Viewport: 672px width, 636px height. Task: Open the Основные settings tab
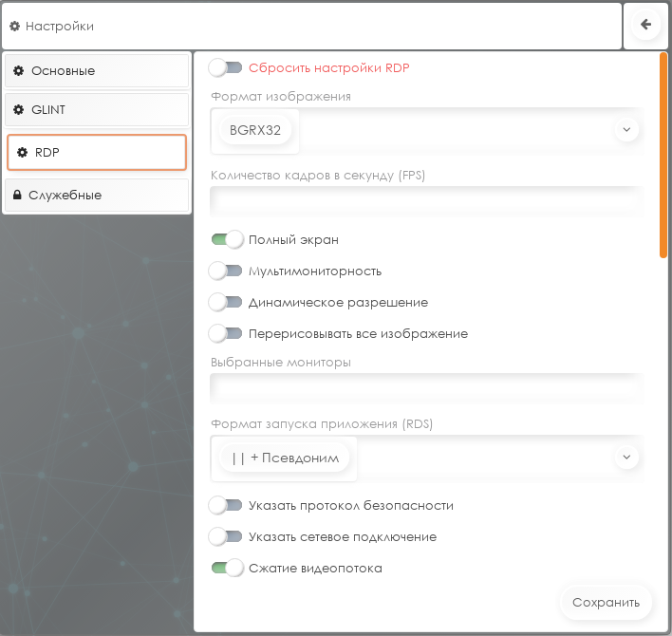97,71
